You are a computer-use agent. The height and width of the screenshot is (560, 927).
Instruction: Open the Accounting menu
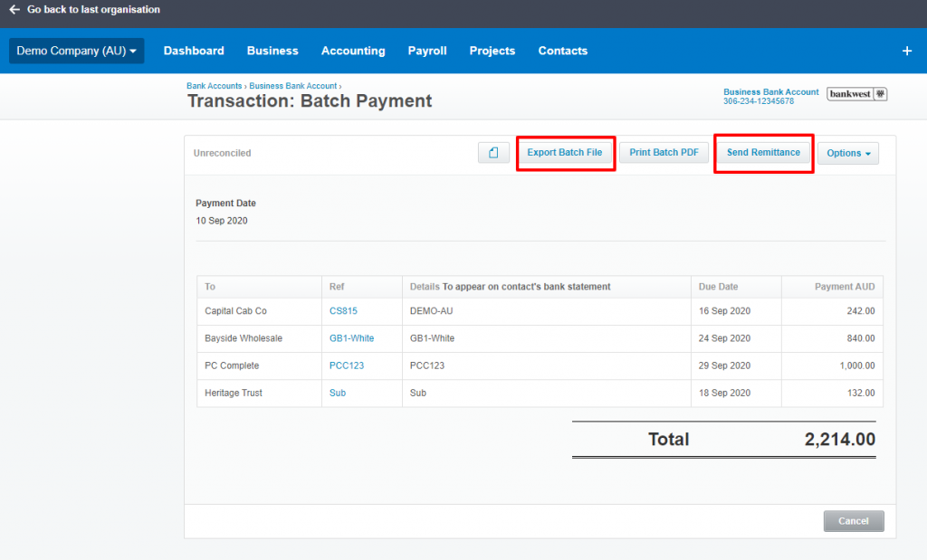click(353, 51)
